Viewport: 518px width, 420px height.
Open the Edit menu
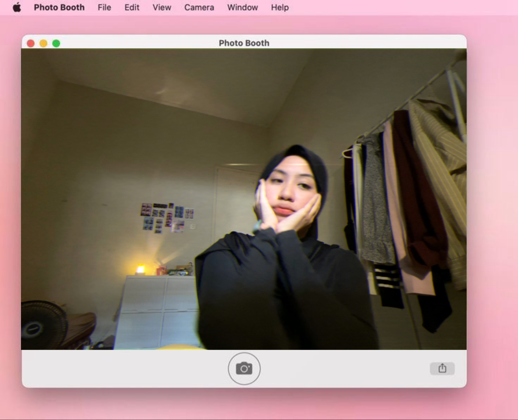pos(132,7)
